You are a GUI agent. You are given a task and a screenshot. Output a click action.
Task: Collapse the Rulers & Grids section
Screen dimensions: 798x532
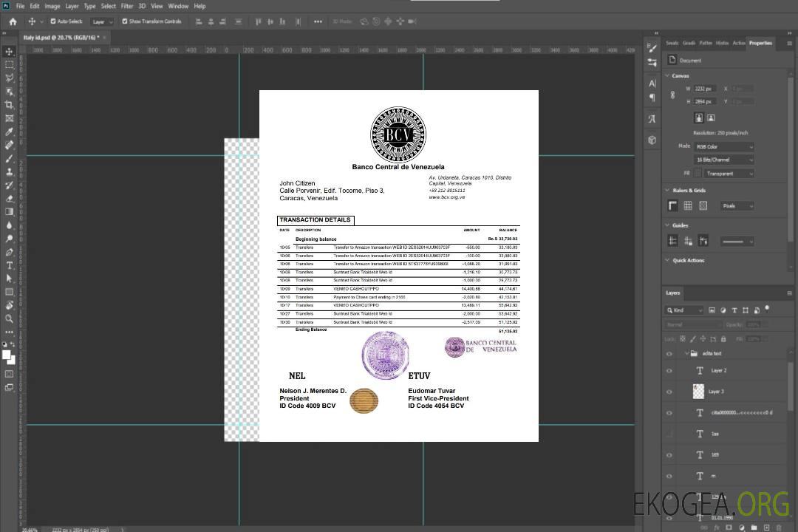(667, 191)
